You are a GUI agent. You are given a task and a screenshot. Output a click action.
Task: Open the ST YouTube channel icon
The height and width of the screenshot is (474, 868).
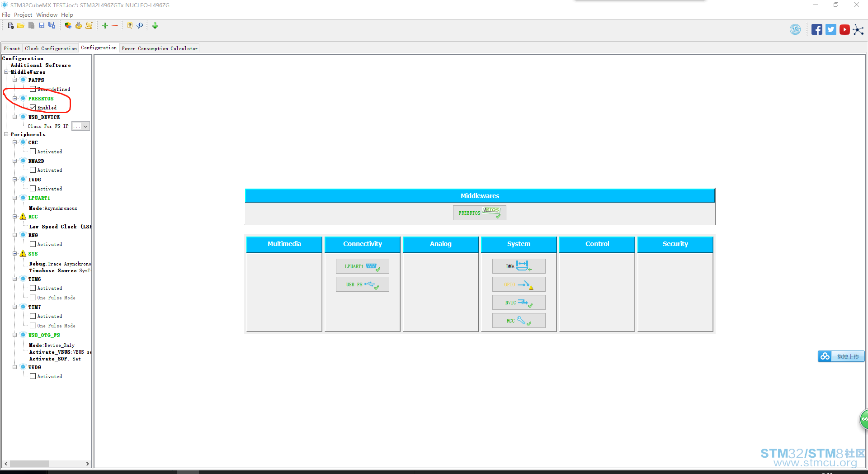point(844,30)
